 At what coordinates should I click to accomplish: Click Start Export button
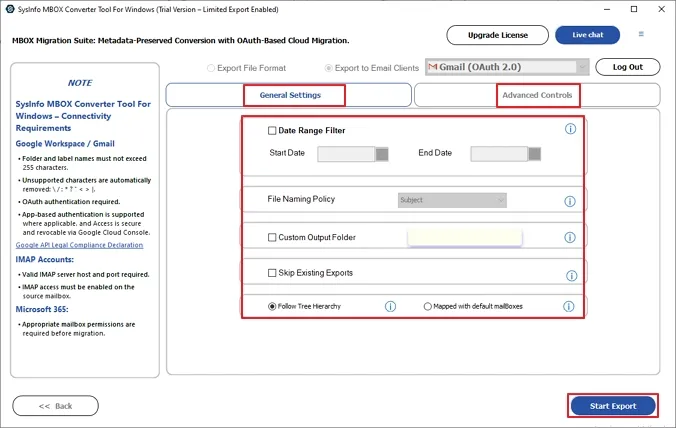[613, 406]
